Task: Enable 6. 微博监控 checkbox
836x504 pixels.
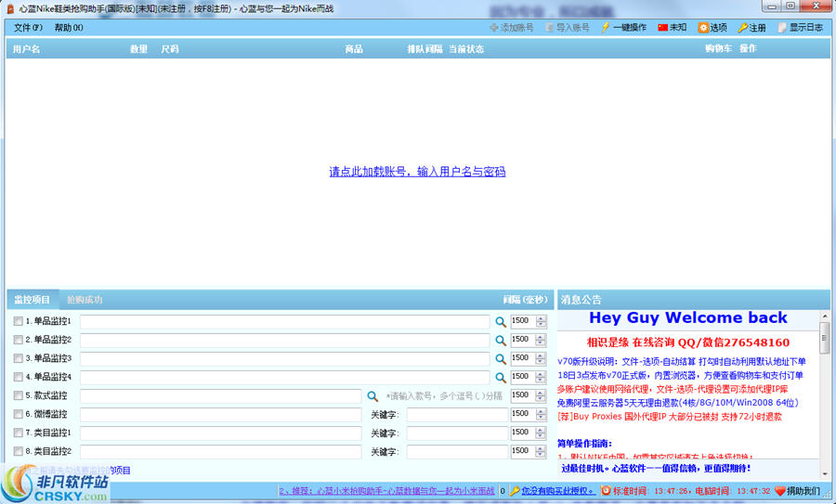Action: [x=19, y=414]
